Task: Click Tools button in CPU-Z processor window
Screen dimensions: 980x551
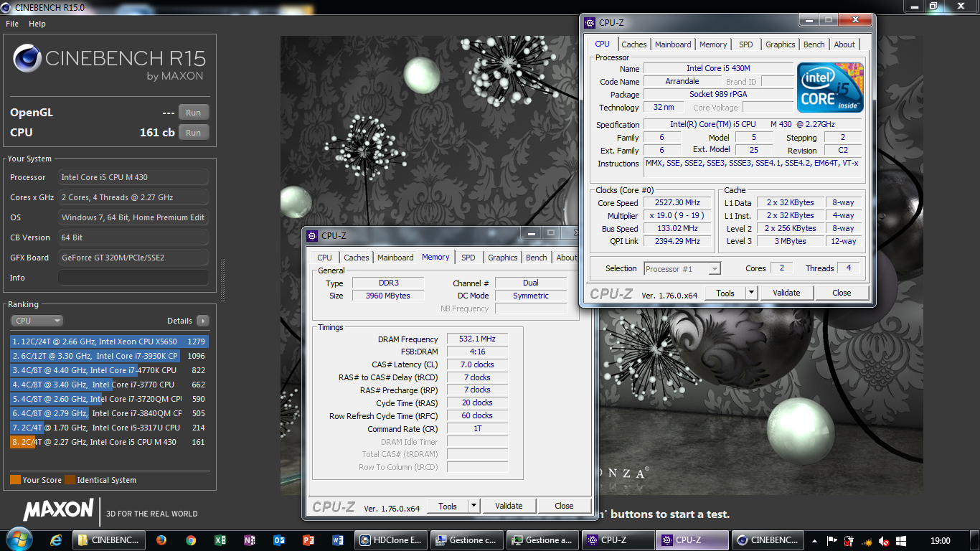Action: click(725, 293)
